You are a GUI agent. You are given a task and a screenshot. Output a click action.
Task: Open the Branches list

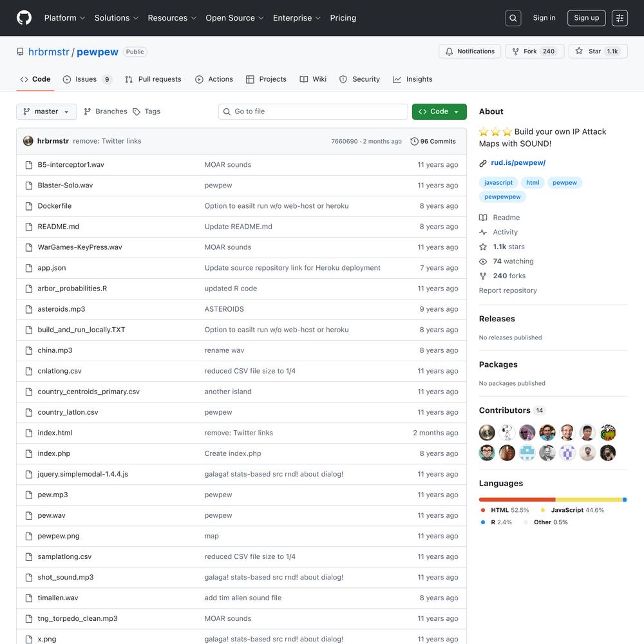106,111
